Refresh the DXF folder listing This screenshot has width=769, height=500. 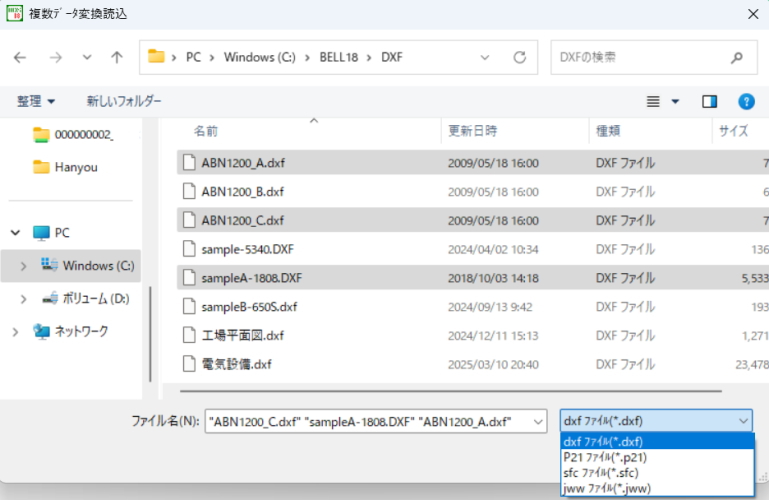pos(520,57)
